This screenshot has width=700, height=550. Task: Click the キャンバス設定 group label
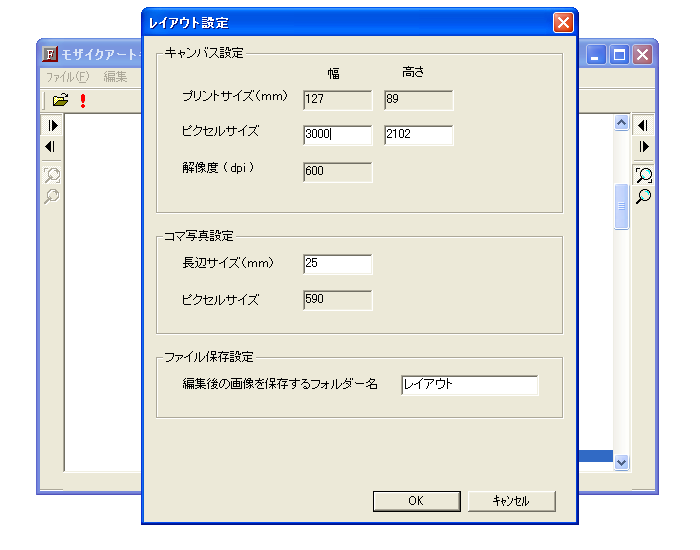coord(204,53)
